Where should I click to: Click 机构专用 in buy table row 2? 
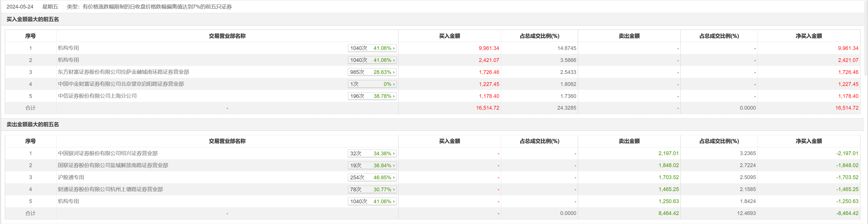[x=68, y=60]
